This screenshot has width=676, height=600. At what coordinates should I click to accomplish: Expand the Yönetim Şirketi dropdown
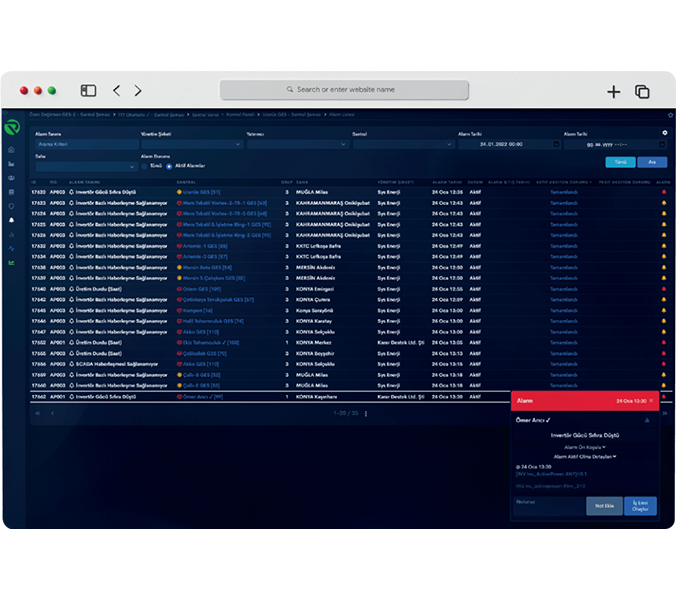(192, 144)
